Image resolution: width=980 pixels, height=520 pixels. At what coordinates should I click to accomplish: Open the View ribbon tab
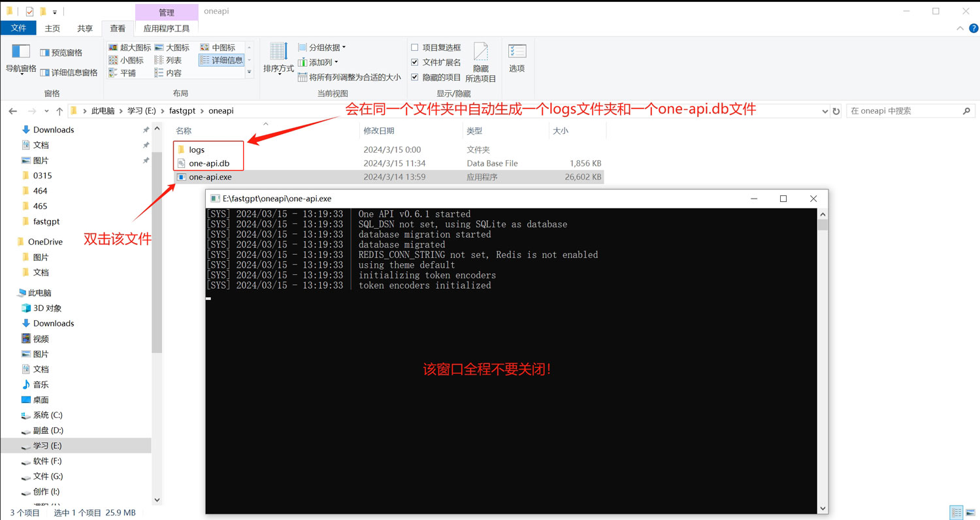click(118, 29)
